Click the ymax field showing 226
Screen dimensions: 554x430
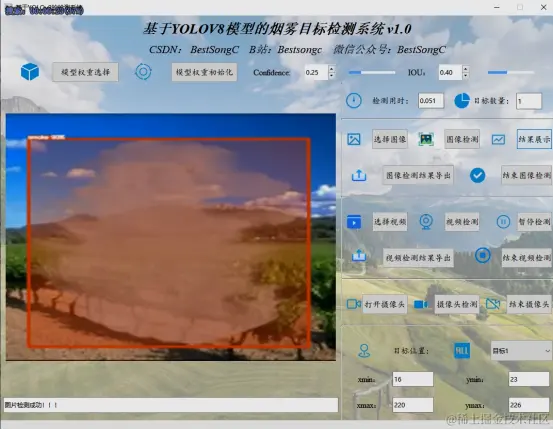click(x=529, y=405)
